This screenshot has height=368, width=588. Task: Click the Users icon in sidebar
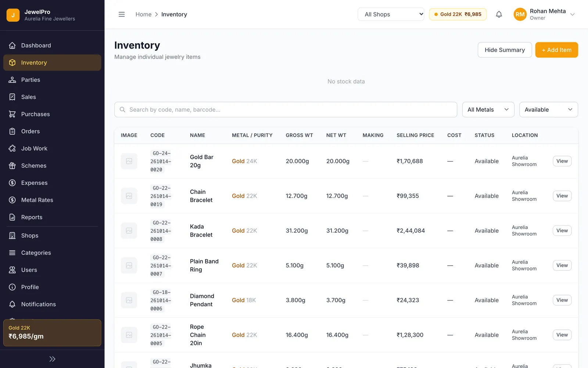click(12, 270)
